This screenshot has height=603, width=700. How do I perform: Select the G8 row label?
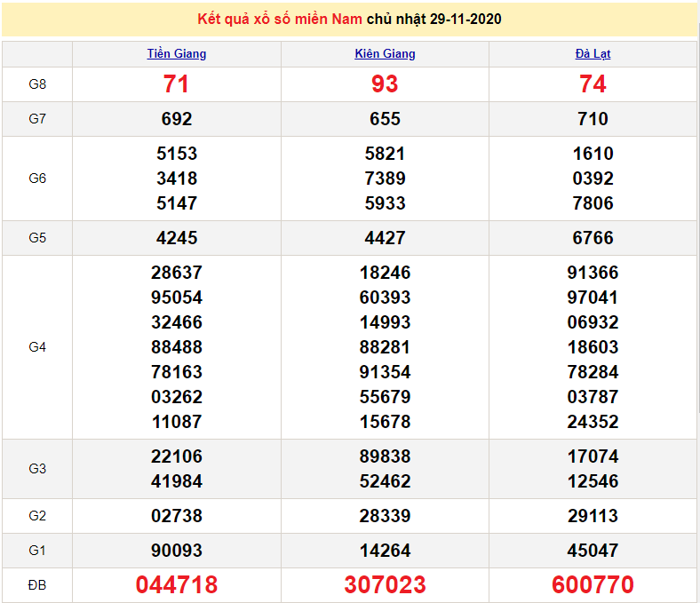point(37,84)
